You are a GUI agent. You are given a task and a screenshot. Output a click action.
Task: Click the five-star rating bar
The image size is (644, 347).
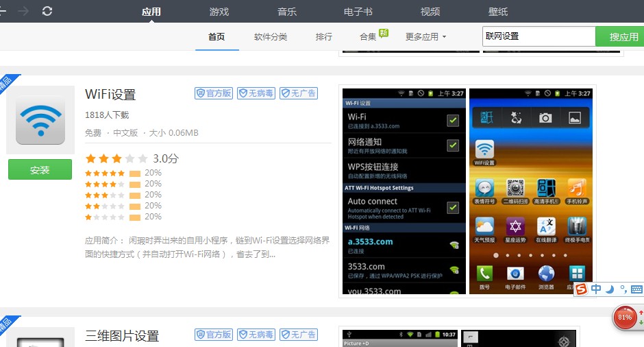point(134,173)
